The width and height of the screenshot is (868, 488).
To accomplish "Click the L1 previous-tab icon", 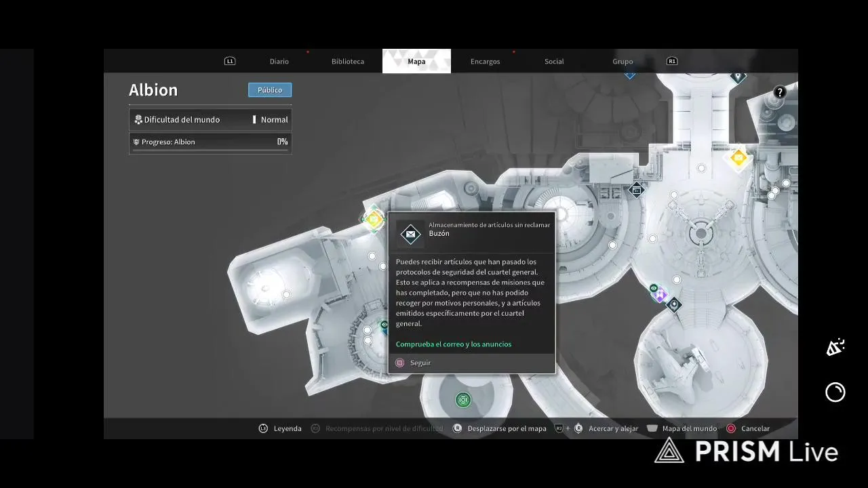I will (229, 61).
